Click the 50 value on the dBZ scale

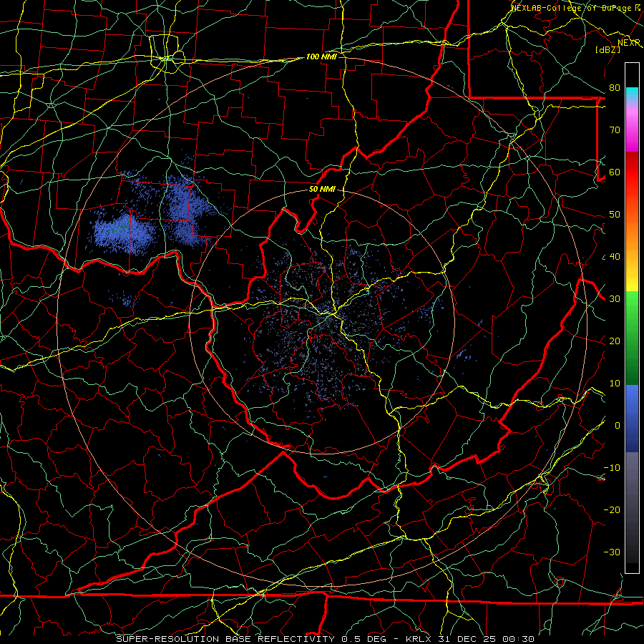(615, 215)
